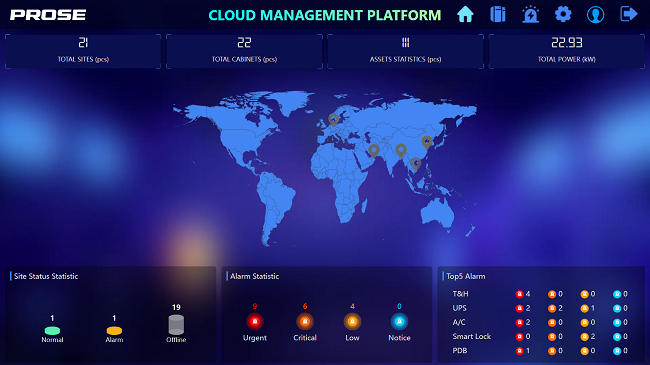
Task: Open the Total Power card
Action: coord(567,51)
